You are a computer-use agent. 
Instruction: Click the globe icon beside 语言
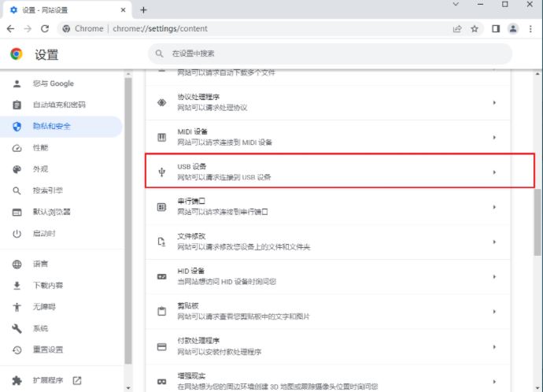[17, 264]
